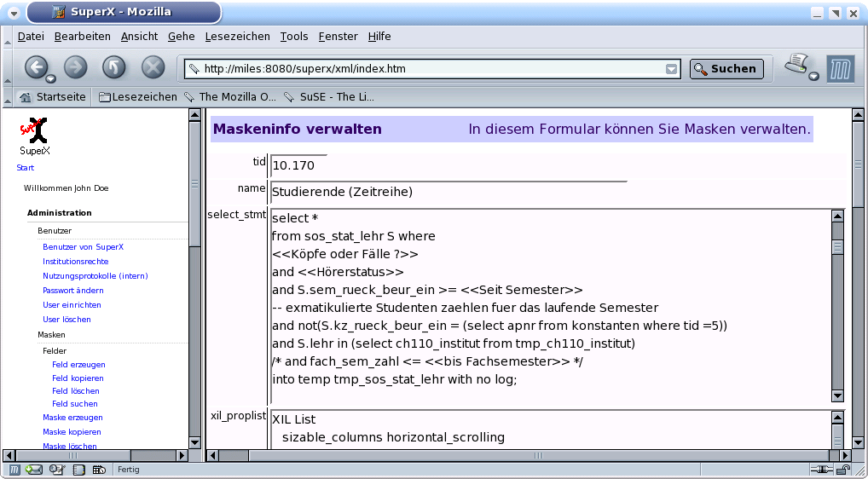Open window menu icon in title bar
The height and width of the screenshot is (479, 868).
(14, 13)
